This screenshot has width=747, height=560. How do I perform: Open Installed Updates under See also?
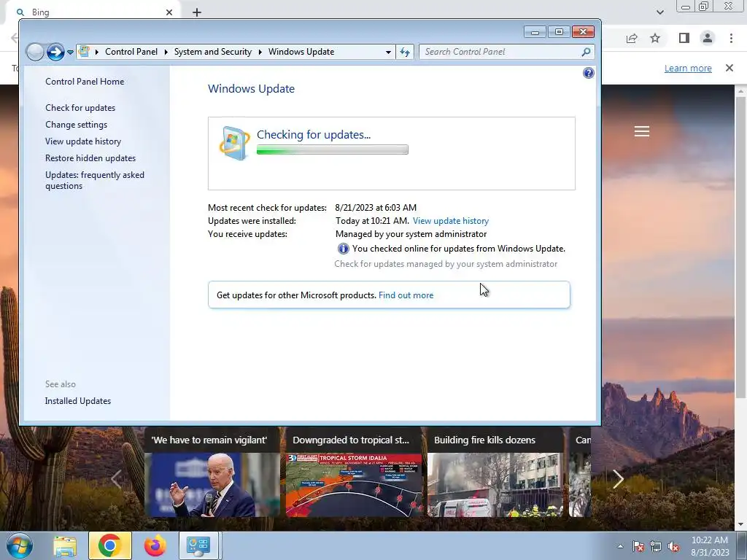pyautogui.click(x=77, y=401)
